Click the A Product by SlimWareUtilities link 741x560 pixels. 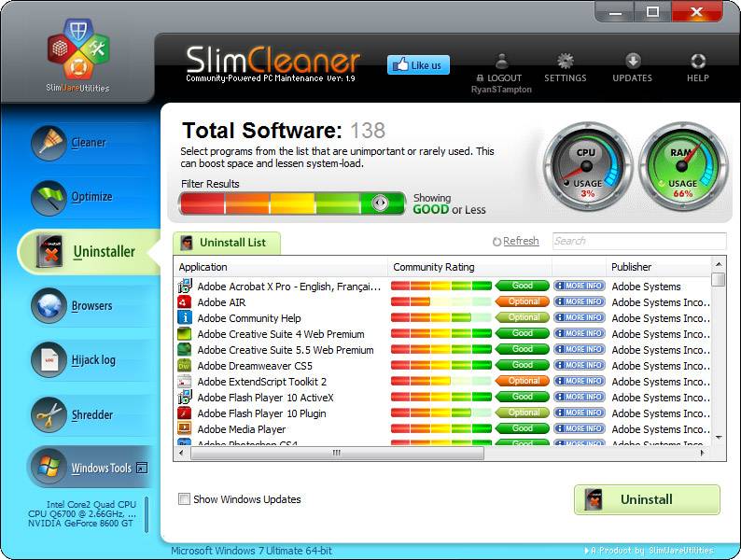click(650, 551)
